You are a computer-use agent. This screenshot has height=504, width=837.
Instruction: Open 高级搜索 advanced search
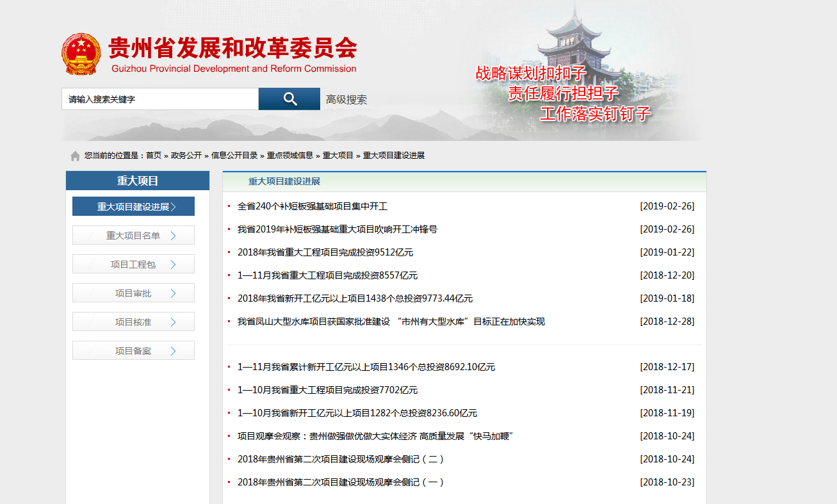tap(346, 99)
